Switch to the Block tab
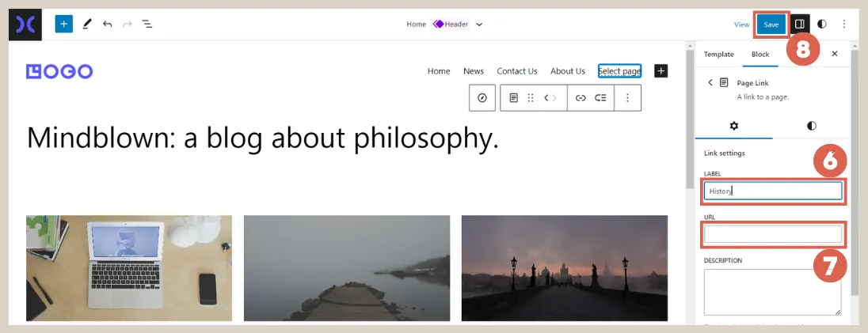This screenshot has height=333, width=868. (x=760, y=54)
